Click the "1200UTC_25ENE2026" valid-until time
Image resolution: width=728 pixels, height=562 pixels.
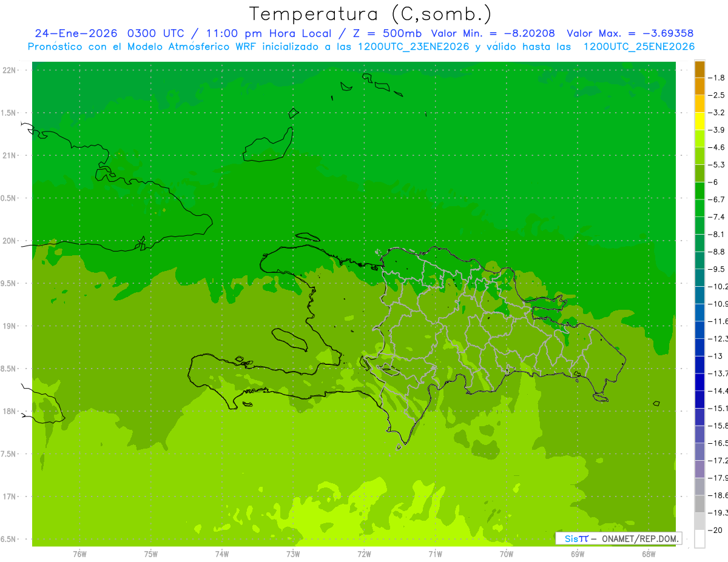(x=639, y=47)
